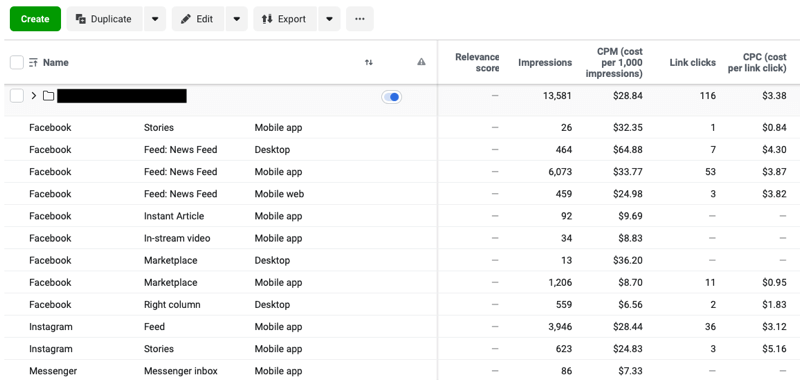The image size is (800, 380).
Task: Click the total CPC $3.38
Action: tap(773, 95)
